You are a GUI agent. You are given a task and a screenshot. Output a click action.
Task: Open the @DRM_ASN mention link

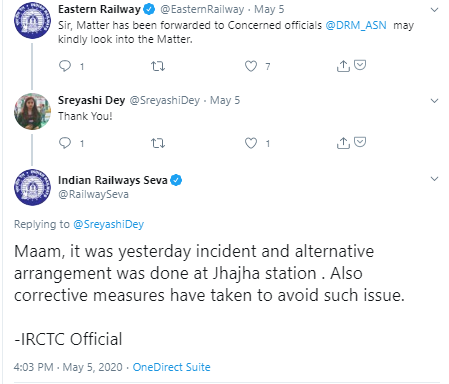pyautogui.click(x=356, y=25)
